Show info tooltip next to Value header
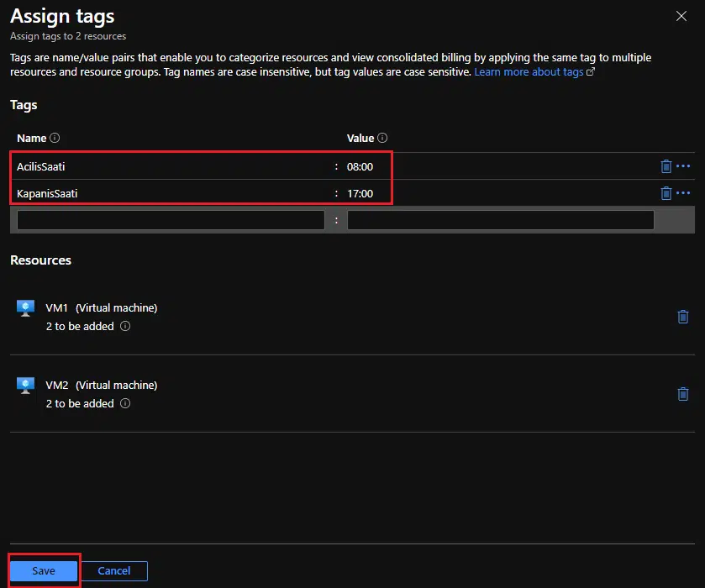This screenshot has height=588, width=705. pyautogui.click(x=382, y=138)
